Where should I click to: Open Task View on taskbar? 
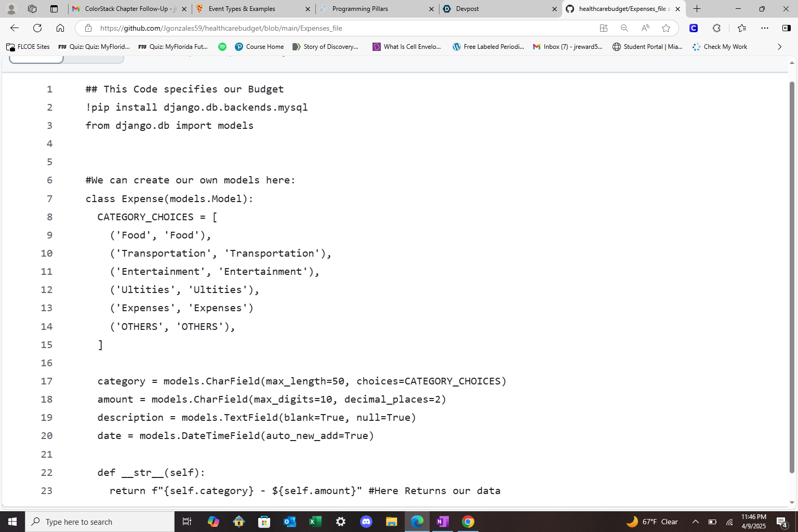[x=187, y=522]
